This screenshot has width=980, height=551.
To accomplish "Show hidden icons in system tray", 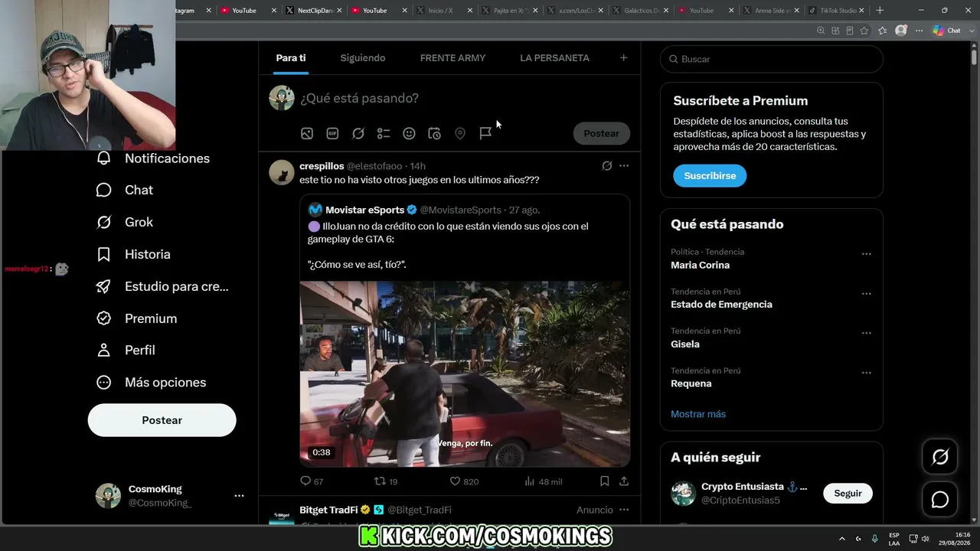I will click(x=842, y=538).
